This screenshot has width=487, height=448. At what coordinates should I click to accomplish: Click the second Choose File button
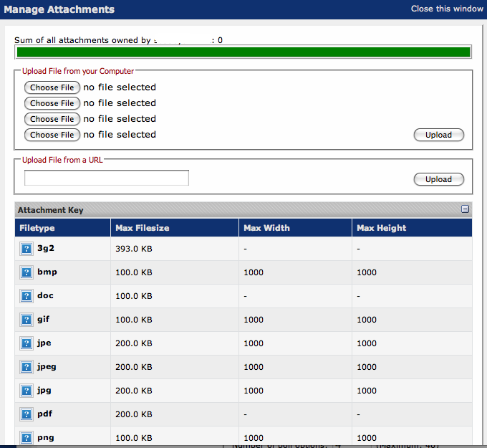52,103
